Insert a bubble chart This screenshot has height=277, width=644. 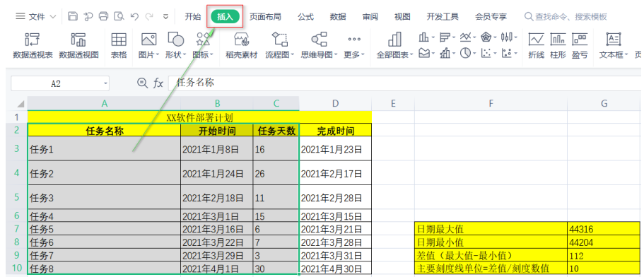[507, 53]
